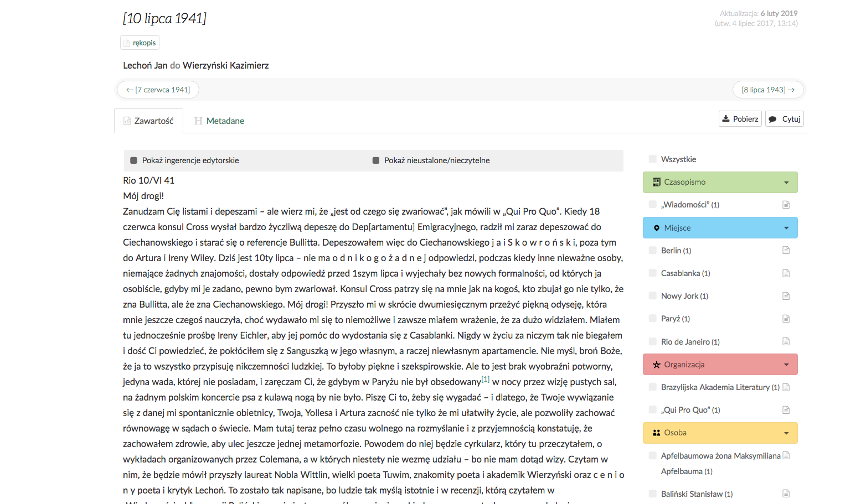Click the Cytuj citation button
The width and height of the screenshot is (866, 504).
785,119
